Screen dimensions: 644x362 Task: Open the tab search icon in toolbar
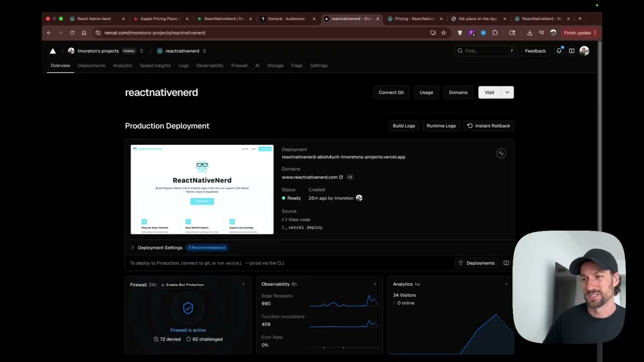[512, 33]
